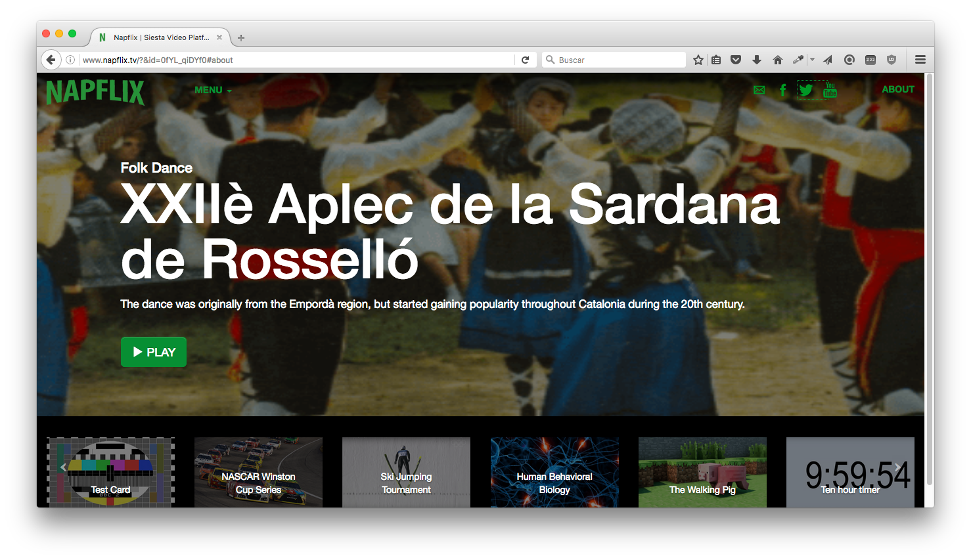
Task: Open The Walking Pig thumbnail
Action: click(x=702, y=472)
